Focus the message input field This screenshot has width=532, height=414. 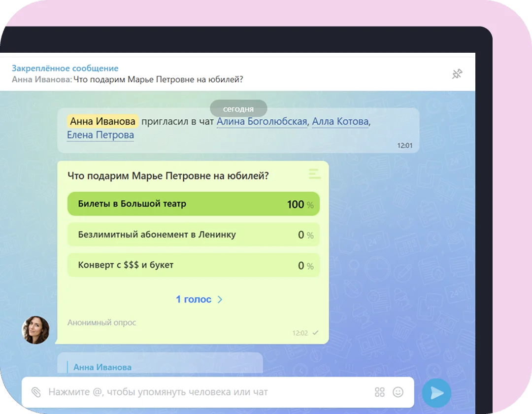pyautogui.click(x=207, y=392)
